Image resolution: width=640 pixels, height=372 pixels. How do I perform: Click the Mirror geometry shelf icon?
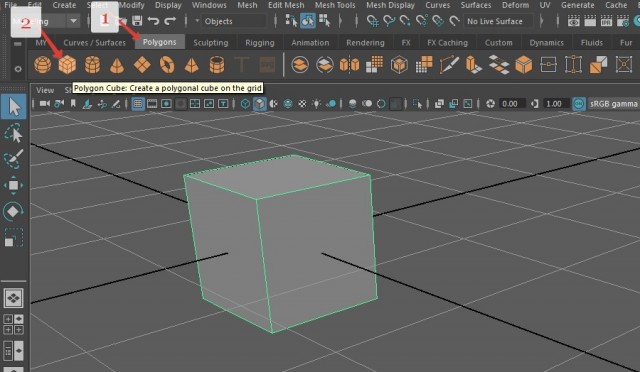coord(350,65)
